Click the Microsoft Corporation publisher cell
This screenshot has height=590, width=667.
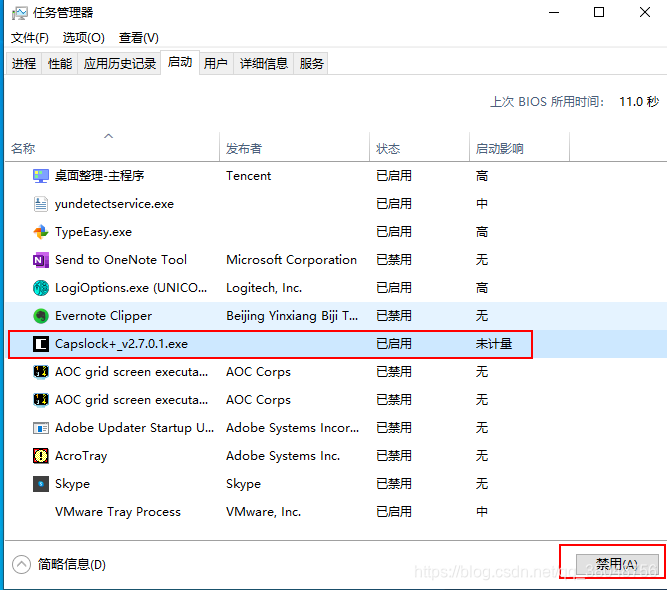tap(291, 260)
